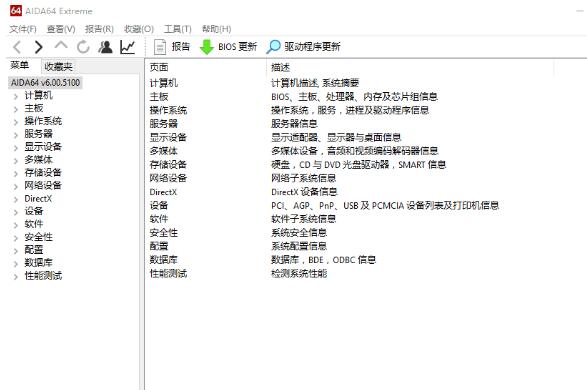587x390 pixels.
Task: Select the 存储设备 row in page list
Action: pos(168,165)
